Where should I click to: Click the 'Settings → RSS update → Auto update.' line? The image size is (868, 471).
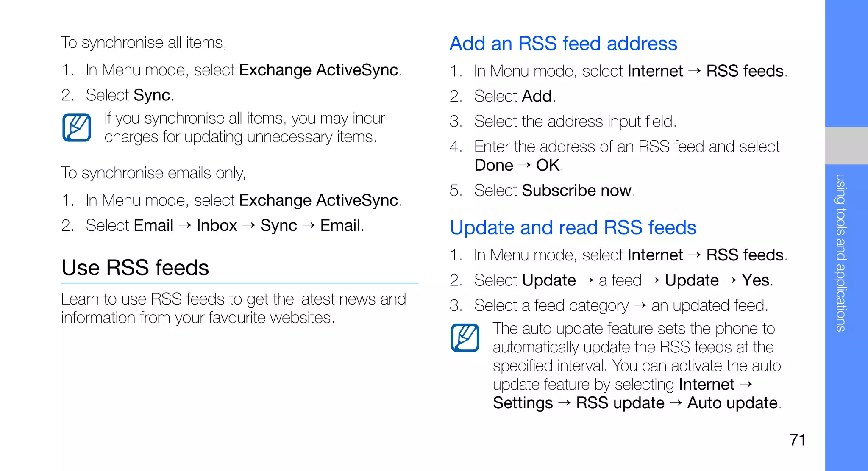[x=637, y=403]
